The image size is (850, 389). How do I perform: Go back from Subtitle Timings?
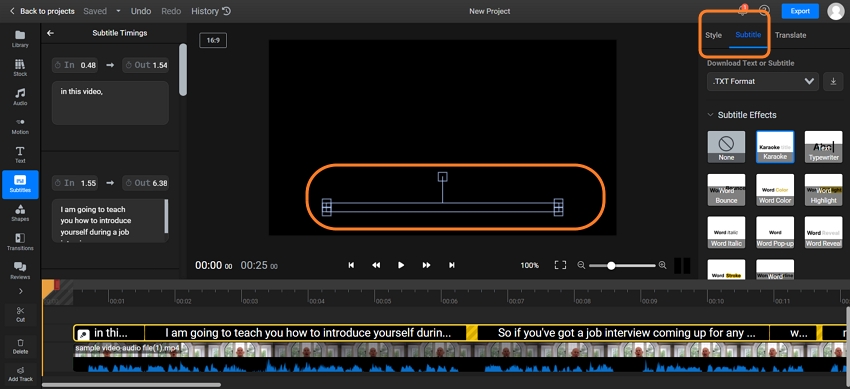[x=50, y=33]
